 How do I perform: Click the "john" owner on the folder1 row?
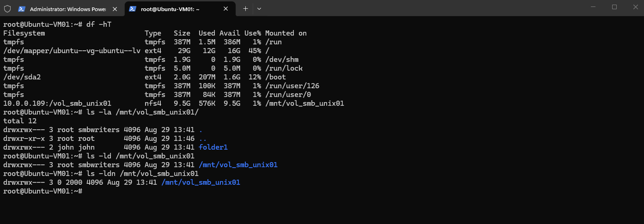pyautogui.click(x=66, y=147)
